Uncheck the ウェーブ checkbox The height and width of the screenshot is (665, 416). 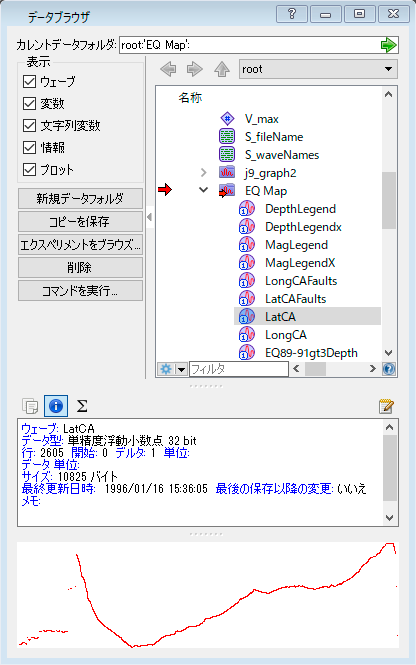click(x=29, y=81)
